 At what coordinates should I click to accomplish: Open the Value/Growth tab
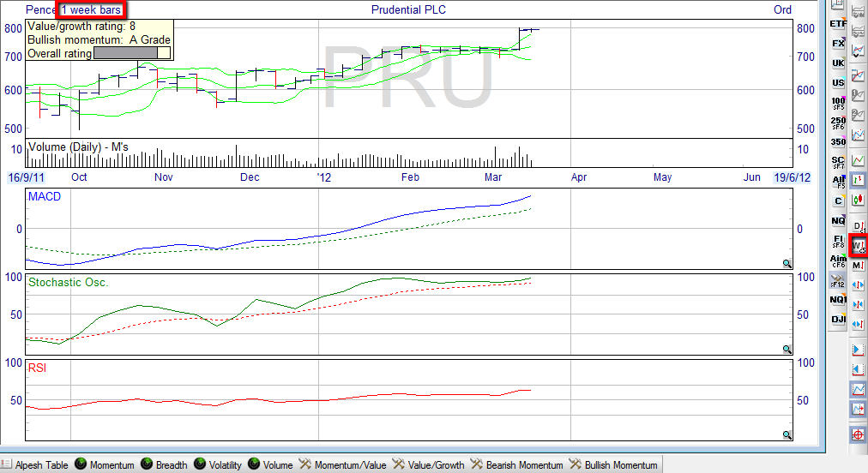(x=429, y=464)
